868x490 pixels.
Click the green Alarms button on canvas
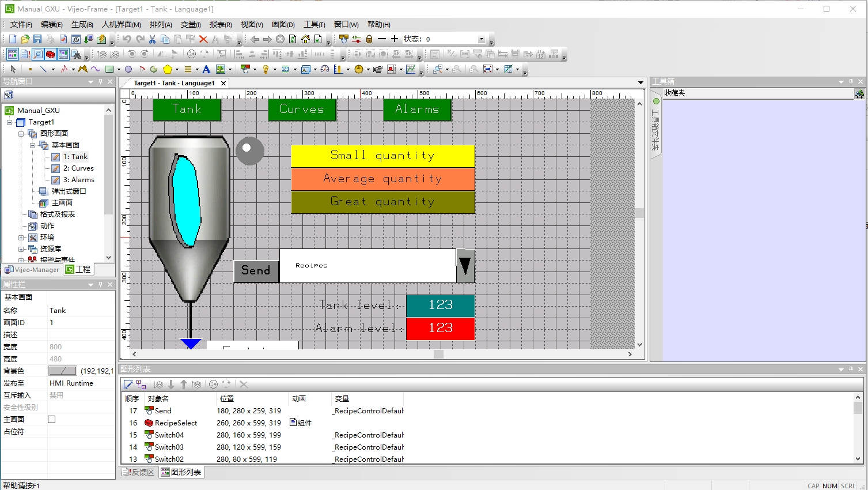tap(418, 110)
